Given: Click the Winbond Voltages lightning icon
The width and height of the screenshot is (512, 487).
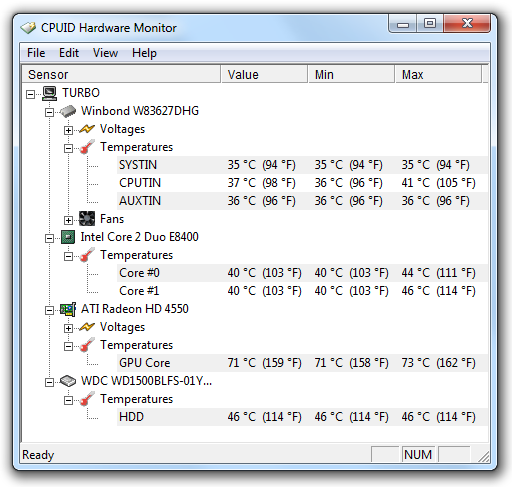Looking at the screenshot, I should point(87,129).
